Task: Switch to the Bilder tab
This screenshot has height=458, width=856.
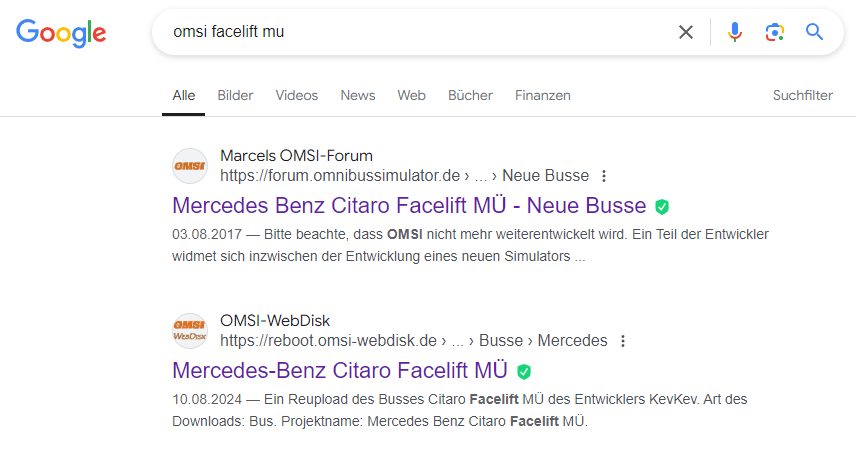Action: pyautogui.click(x=235, y=96)
